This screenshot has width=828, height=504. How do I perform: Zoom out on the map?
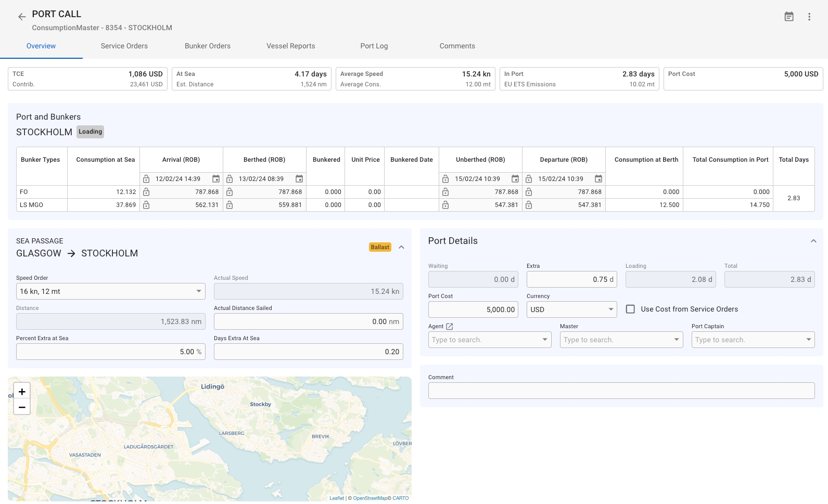(x=22, y=407)
